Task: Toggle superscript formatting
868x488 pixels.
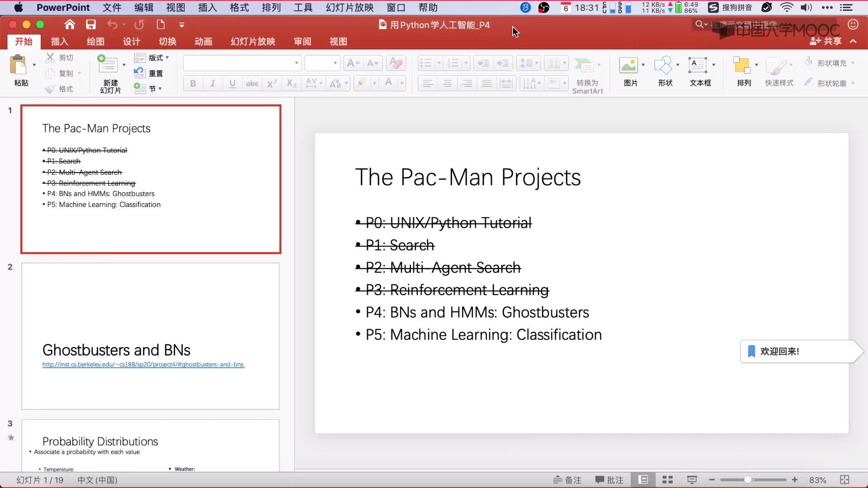Action: [x=272, y=83]
